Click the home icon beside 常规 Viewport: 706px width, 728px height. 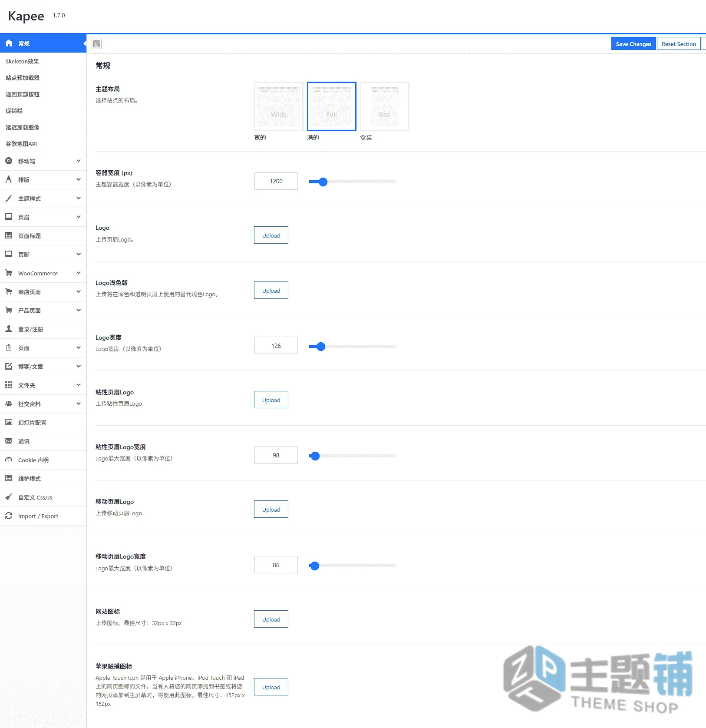[x=9, y=43]
